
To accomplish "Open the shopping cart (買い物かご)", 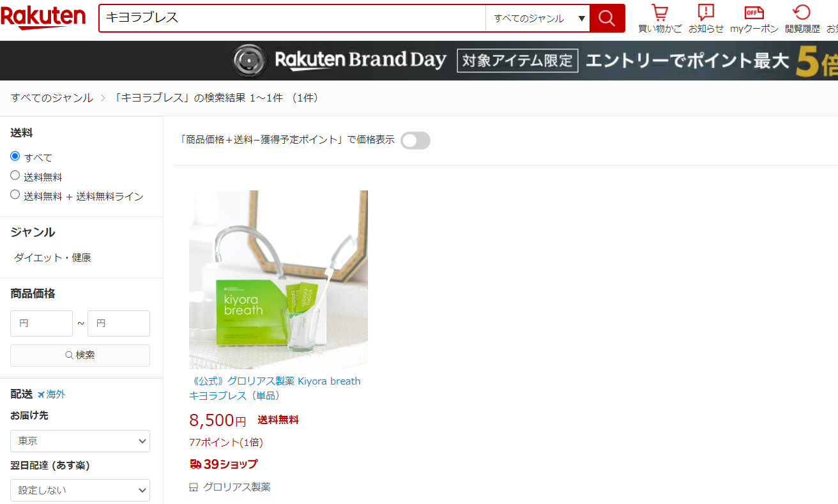I will tap(660, 19).
